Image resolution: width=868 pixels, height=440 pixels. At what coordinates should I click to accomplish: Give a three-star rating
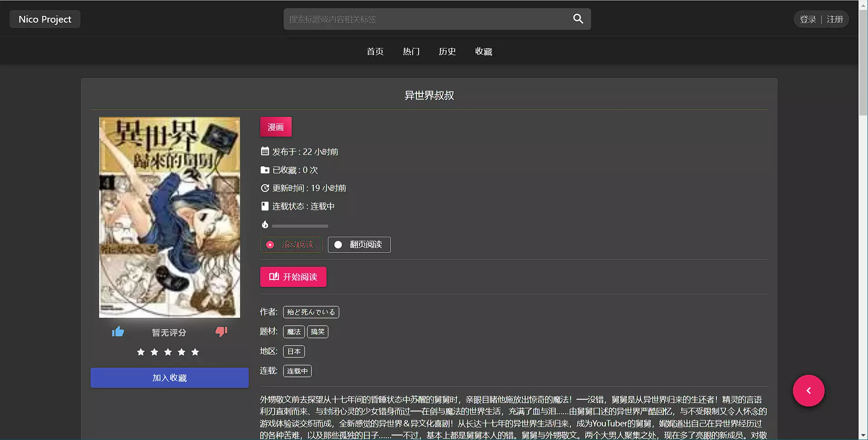click(x=168, y=352)
